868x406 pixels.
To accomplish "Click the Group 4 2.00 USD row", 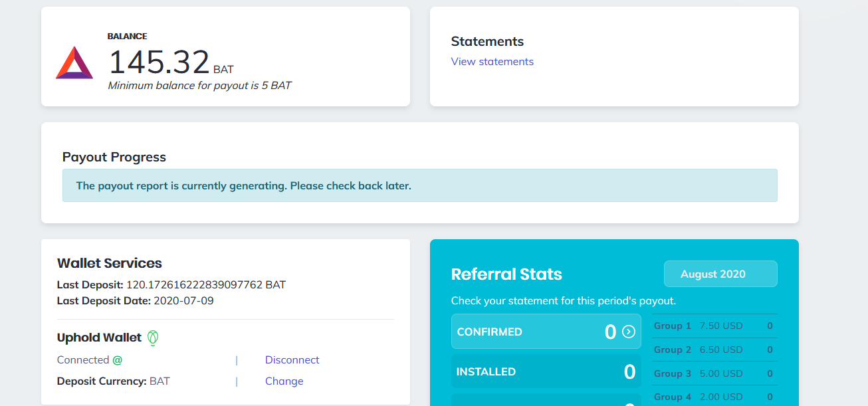I will (x=714, y=397).
